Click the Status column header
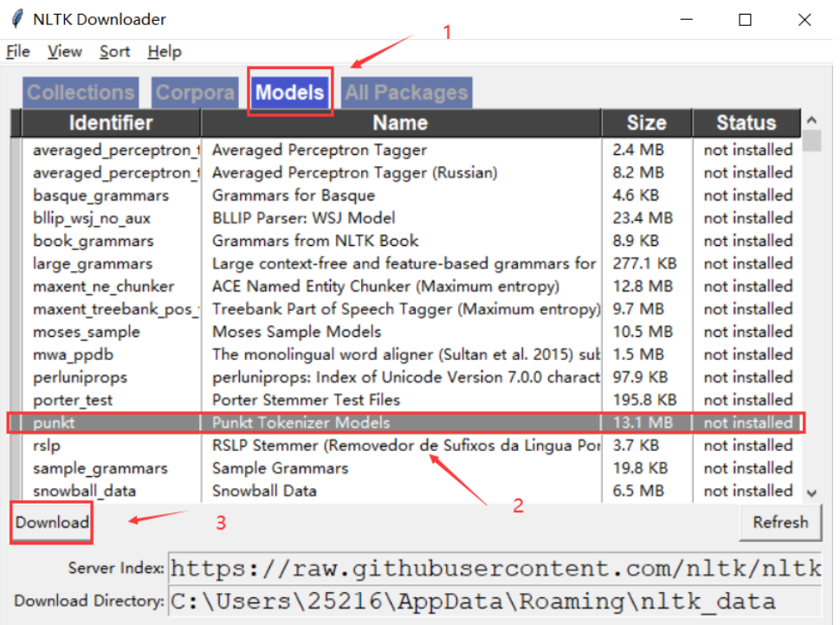840x625 pixels. 746,123
